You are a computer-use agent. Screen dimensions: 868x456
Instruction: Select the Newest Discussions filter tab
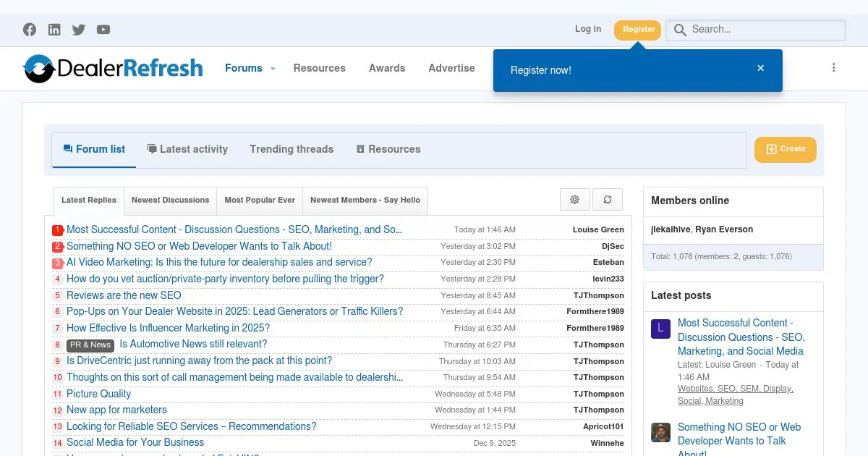click(x=169, y=200)
